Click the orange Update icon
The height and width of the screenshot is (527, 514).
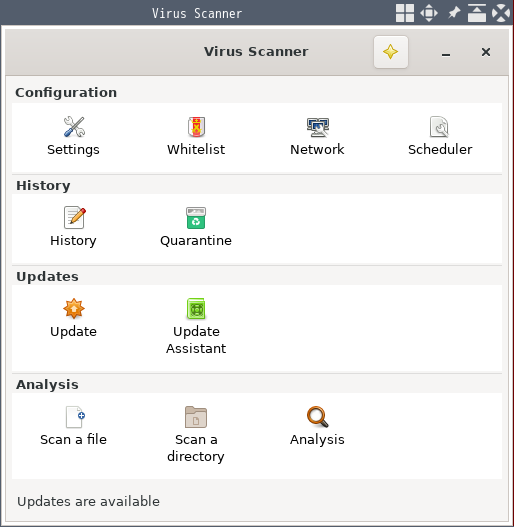point(74,308)
